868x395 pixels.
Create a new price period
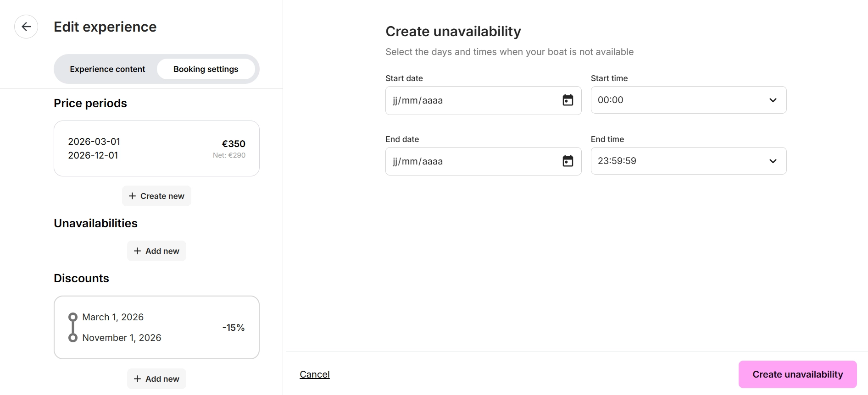click(157, 196)
